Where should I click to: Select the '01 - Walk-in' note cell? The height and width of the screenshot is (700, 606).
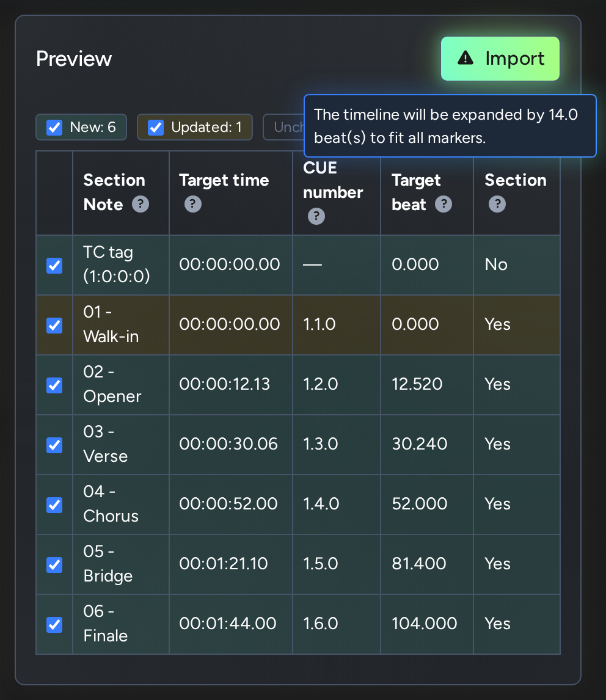coord(121,324)
